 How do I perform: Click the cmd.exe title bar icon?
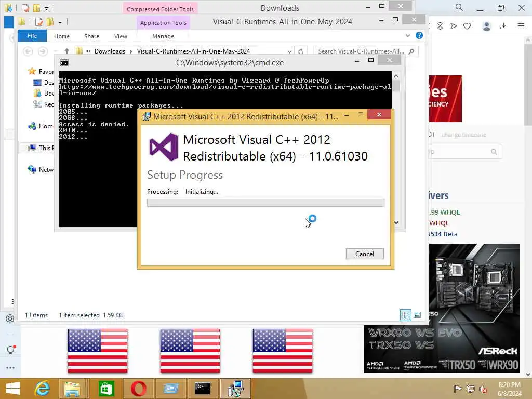point(64,63)
